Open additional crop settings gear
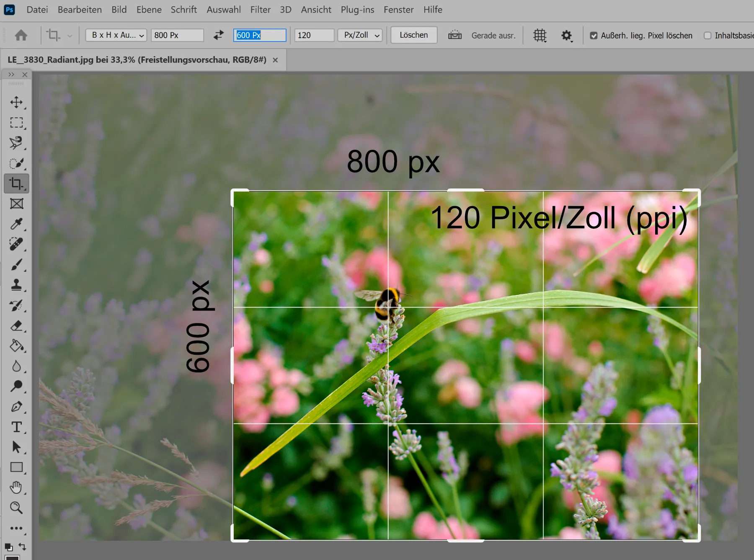The width and height of the screenshot is (754, 560). click(566, 36)
